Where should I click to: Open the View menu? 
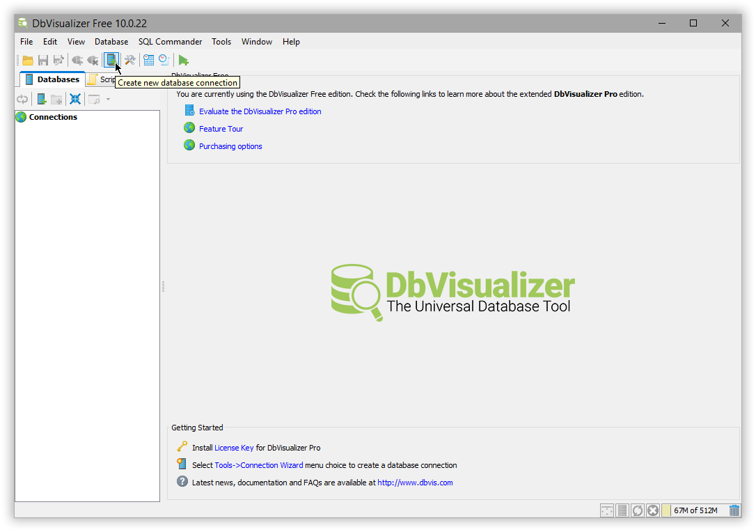(x=76, y=42)
